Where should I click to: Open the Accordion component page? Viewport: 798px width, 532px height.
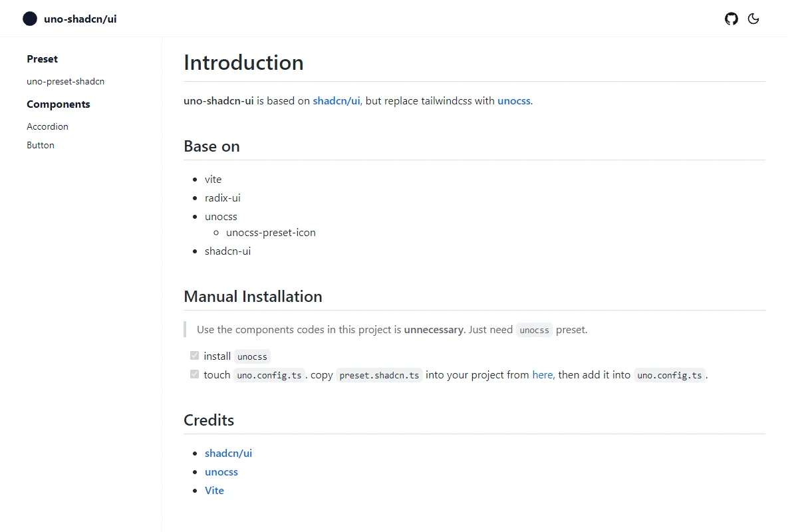(x=47, y=126)
